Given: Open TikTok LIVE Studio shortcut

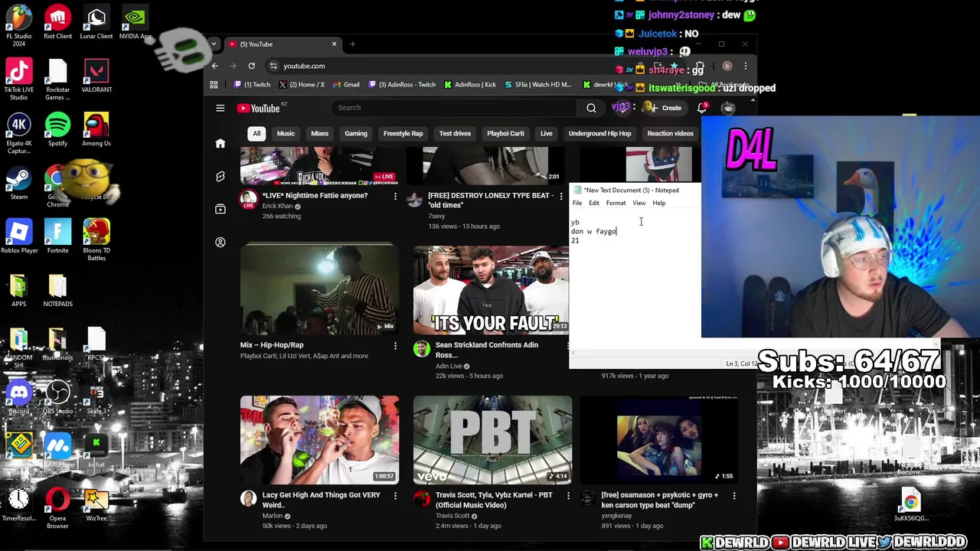Looking at the screenshot, I should (x=19, y=79).
